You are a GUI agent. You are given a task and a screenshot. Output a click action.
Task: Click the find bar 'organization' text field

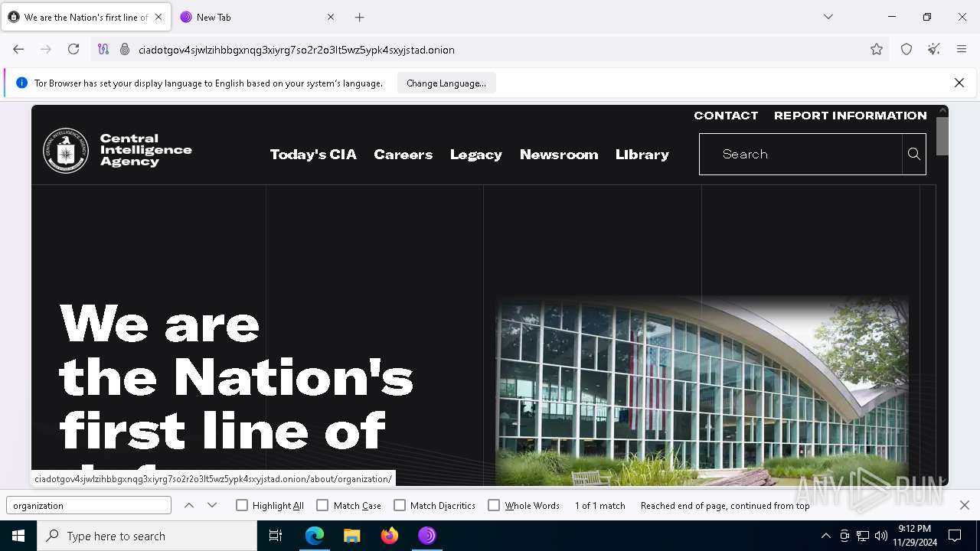(89, 505)
